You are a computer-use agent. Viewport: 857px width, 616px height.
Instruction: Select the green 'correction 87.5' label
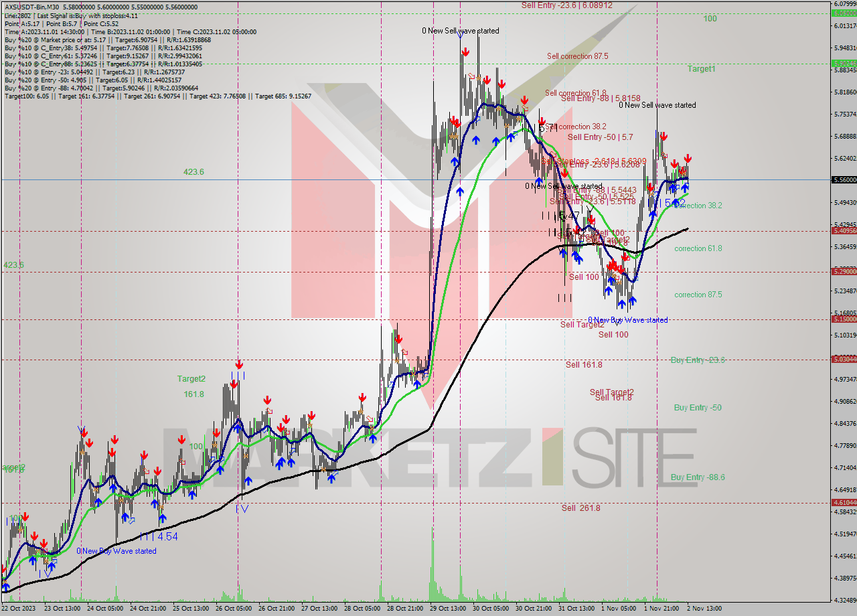[x=698, y=295]
